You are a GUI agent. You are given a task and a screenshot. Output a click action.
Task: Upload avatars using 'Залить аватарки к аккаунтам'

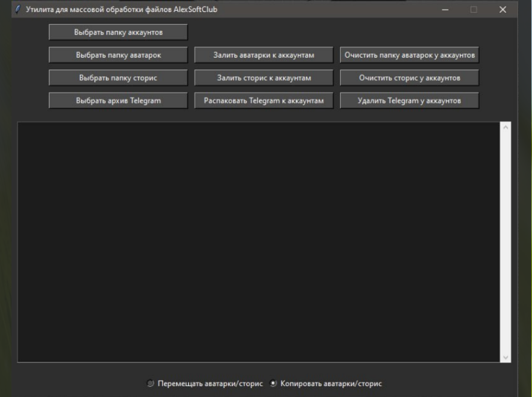pos(264,55)
